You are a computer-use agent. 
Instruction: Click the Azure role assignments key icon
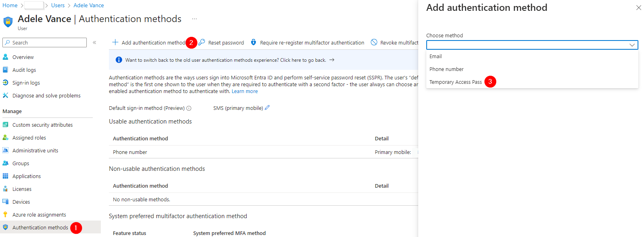[x=5, y=215]
